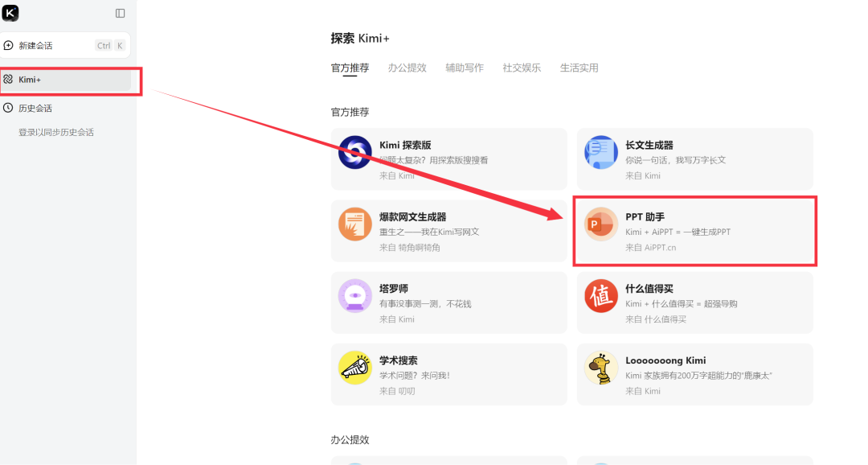The height and width of the screenshot is (465, 868).
Task: Click the PPT 助手 icon
Action: point(601,224)
